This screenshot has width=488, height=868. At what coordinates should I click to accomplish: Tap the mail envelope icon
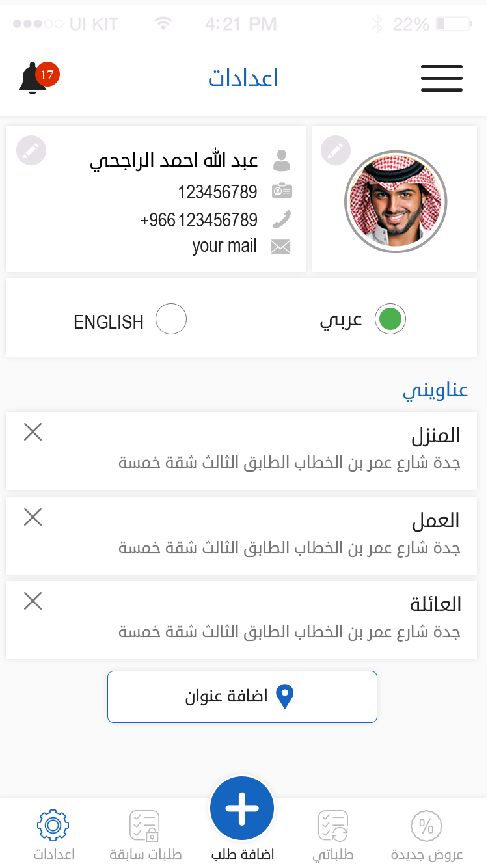[x=280, y=247]
